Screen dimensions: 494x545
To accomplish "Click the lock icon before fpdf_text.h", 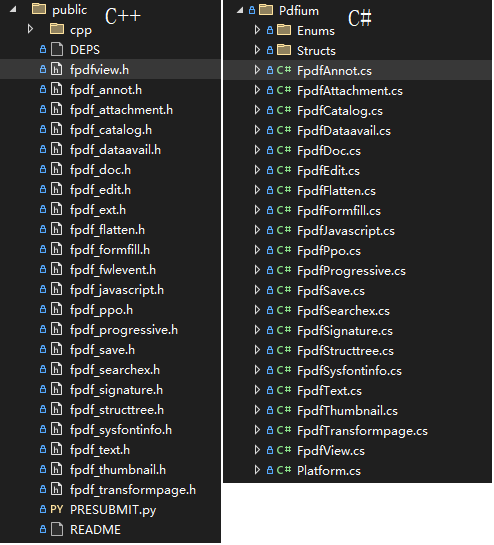I will pos(43,450).
